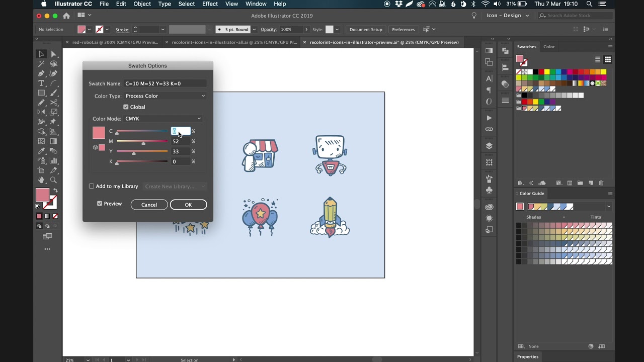The height and width of the screenshot is (362, 644).
Task: Open Color Guide harmony rules dropdown
Action: pyautogui.click(x=608, y=207)
